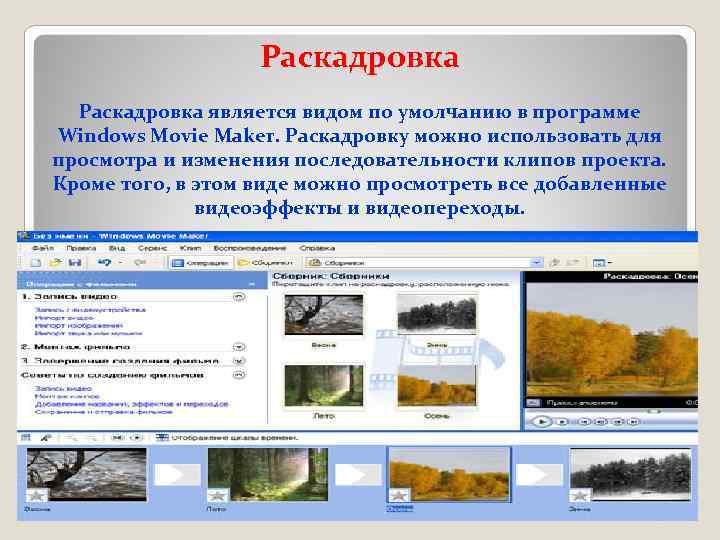Click video effect star on Зима clip
Image resolution: width=720 pixels, height=540 pixels.
coord(579,495)
